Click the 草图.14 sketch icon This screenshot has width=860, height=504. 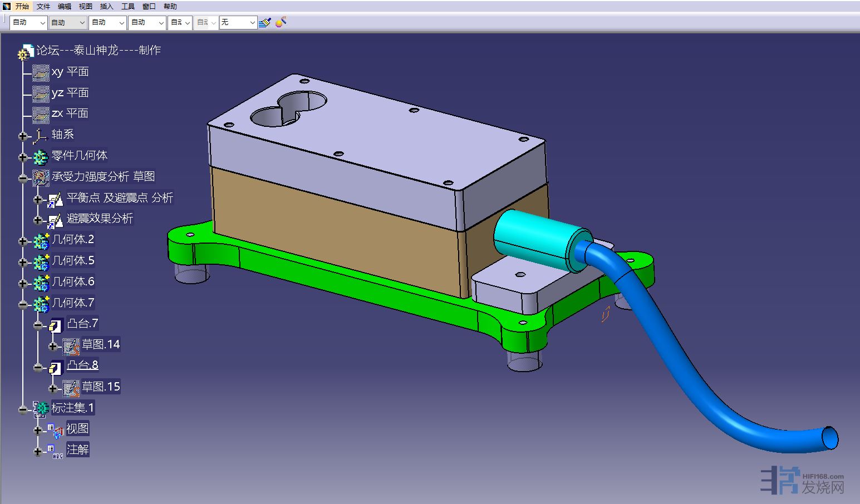pyautogui.click(x=71, y=345)
